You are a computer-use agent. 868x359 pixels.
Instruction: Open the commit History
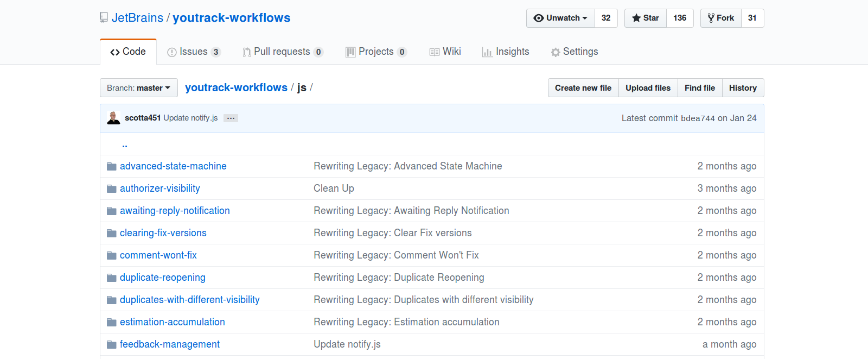(743, 88)
